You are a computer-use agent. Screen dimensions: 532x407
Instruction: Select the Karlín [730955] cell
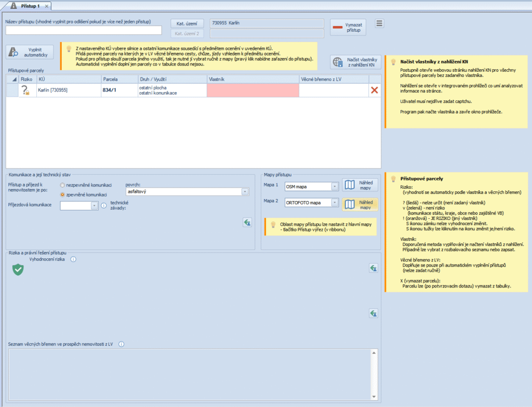point(69,90)
